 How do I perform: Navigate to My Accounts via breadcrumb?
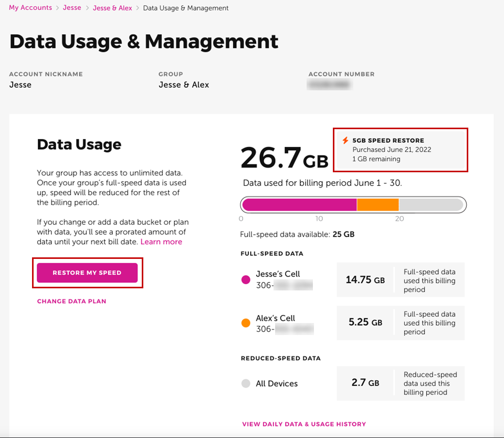[30, 7]
